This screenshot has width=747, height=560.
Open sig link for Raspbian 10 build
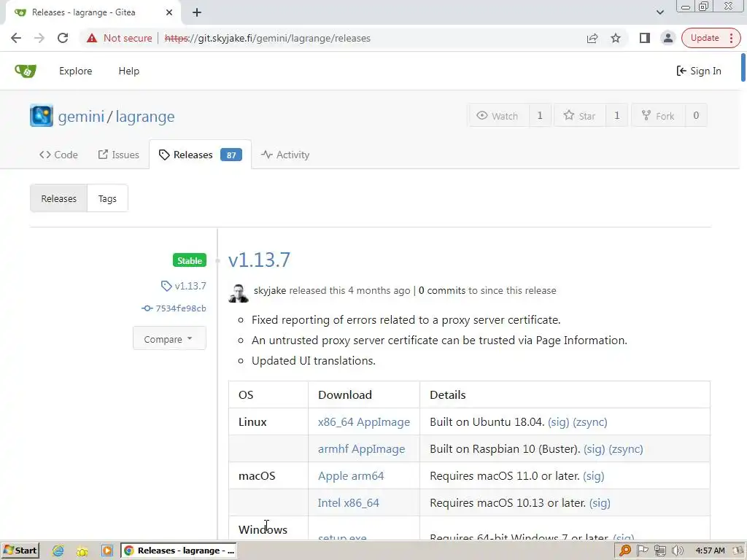pos(594,449)
